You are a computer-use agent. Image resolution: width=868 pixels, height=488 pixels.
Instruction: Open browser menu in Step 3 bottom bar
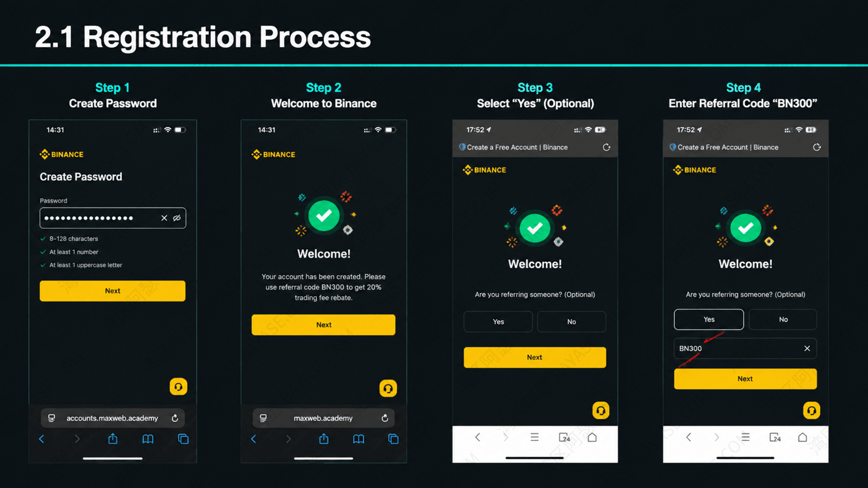(534, 437)
